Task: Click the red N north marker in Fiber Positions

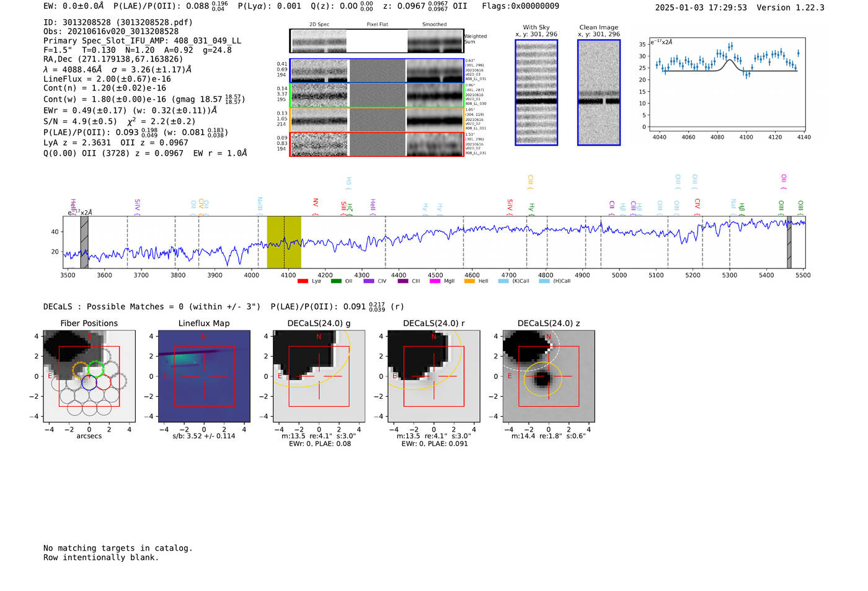Action: tap(89, 337)
